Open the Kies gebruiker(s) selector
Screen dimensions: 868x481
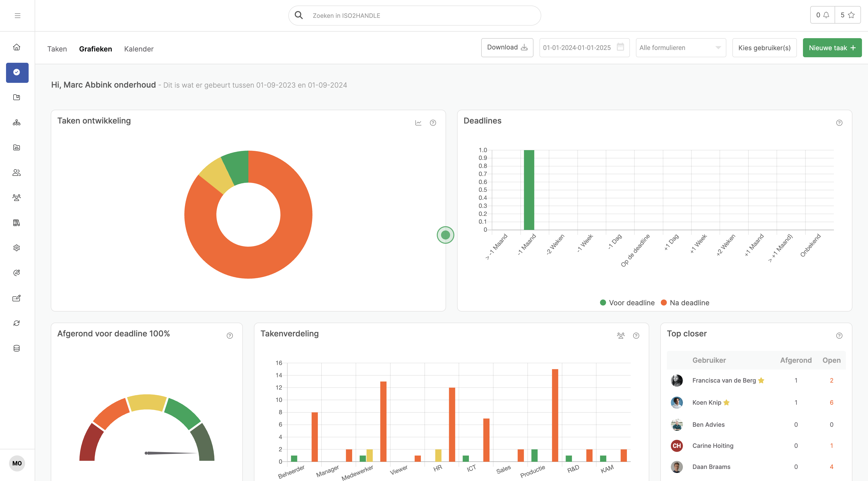[765, 48]
